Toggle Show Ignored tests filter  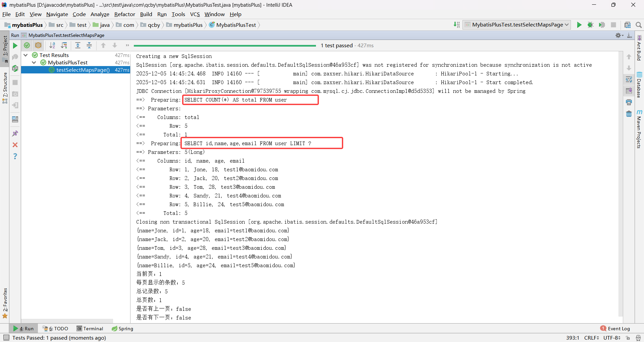pyautogui.click(x=38, y=45)
